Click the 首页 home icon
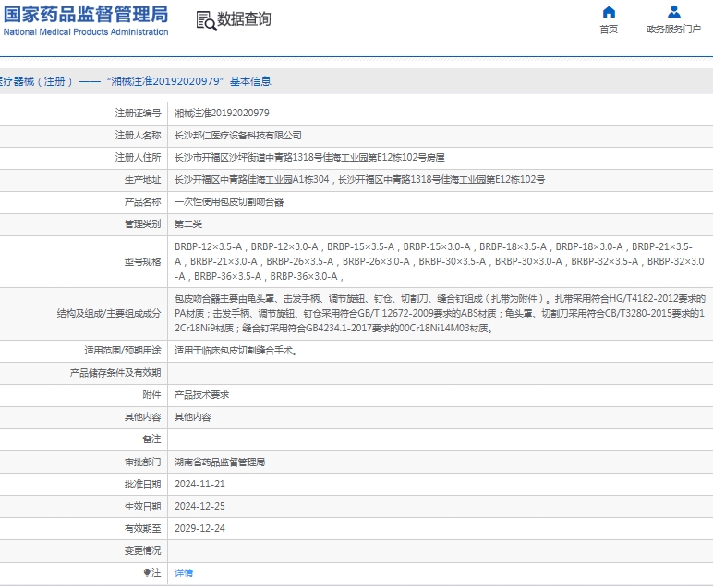 [609, 13]
